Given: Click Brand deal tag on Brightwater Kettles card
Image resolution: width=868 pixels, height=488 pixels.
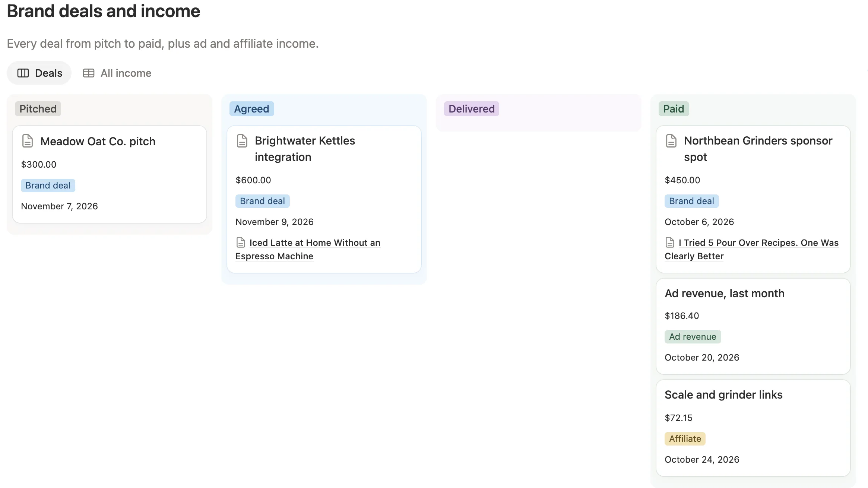Looking at the screenshot, I should point(263,201).
